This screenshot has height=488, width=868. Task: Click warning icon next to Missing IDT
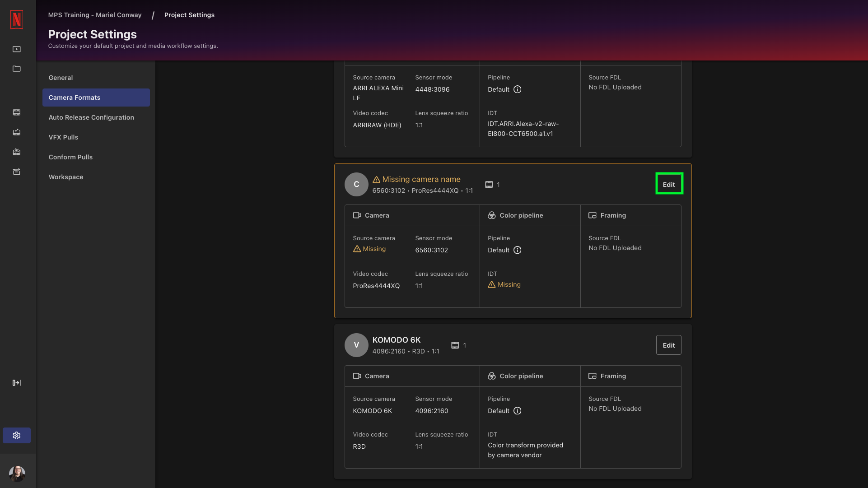pos(492,284)
